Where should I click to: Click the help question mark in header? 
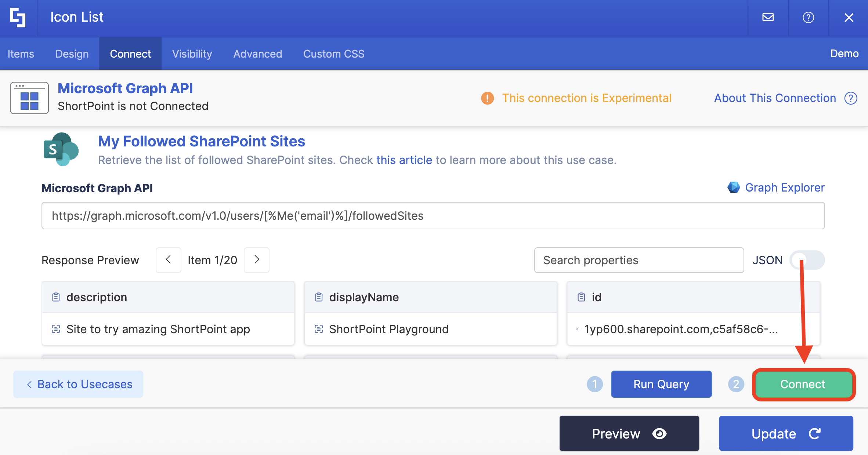(x=808, y=17)
